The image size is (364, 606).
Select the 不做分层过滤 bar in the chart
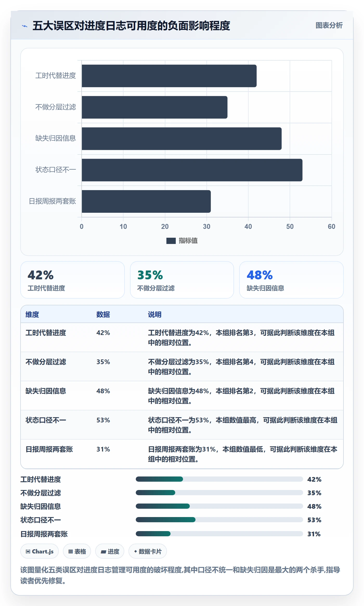click(154, 107)
